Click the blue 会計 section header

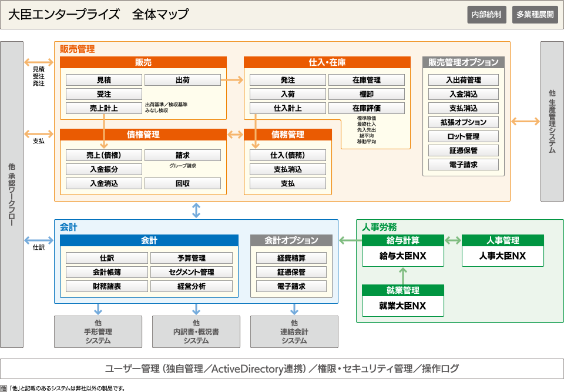149,240
